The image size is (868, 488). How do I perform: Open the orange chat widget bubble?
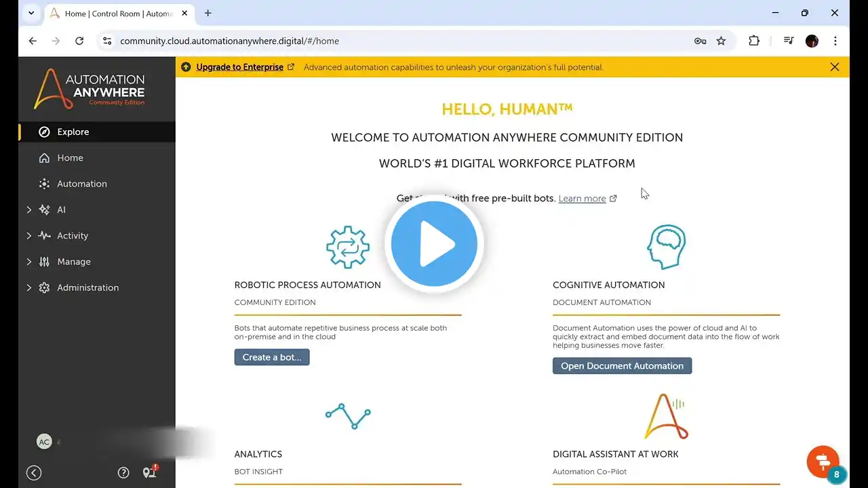823,462
